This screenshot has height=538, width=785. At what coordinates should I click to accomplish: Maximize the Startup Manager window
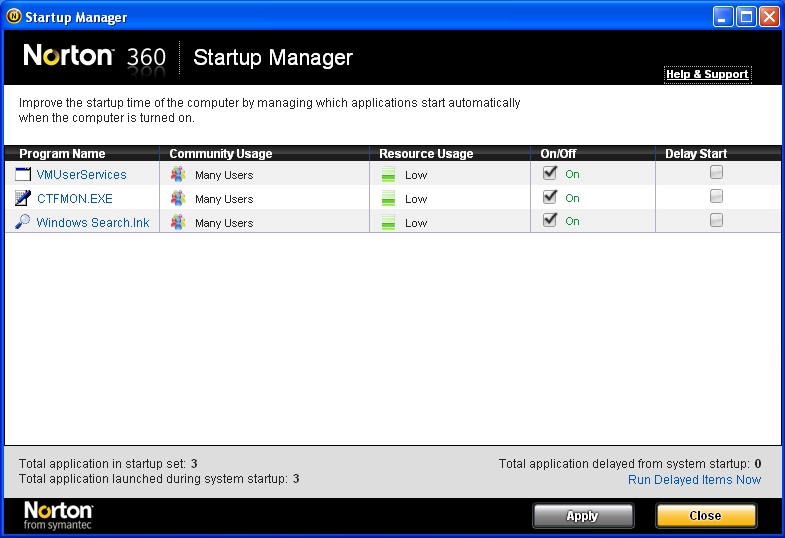coord(746,17)
